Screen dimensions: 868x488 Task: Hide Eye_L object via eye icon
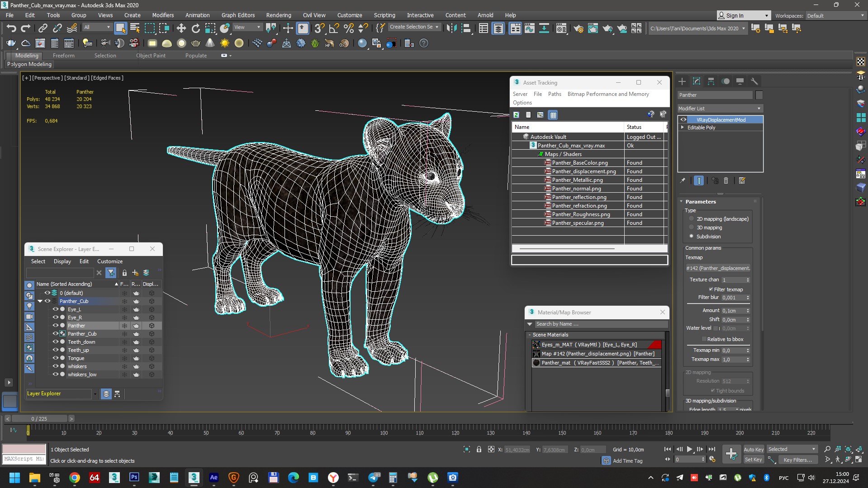pyautogui.click(x=56, y=309)
